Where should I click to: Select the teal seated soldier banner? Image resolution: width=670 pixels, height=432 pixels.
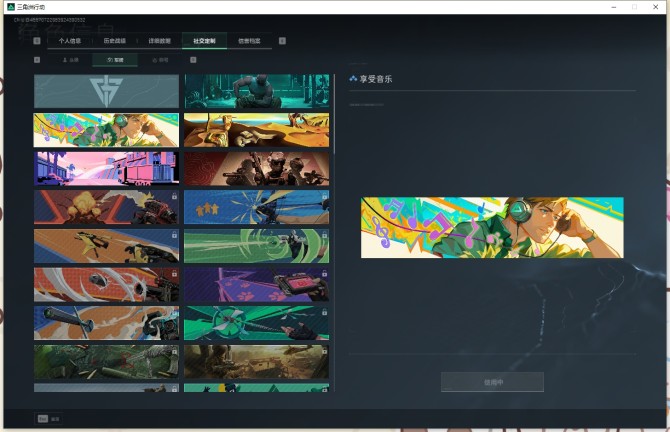(257, 91)
